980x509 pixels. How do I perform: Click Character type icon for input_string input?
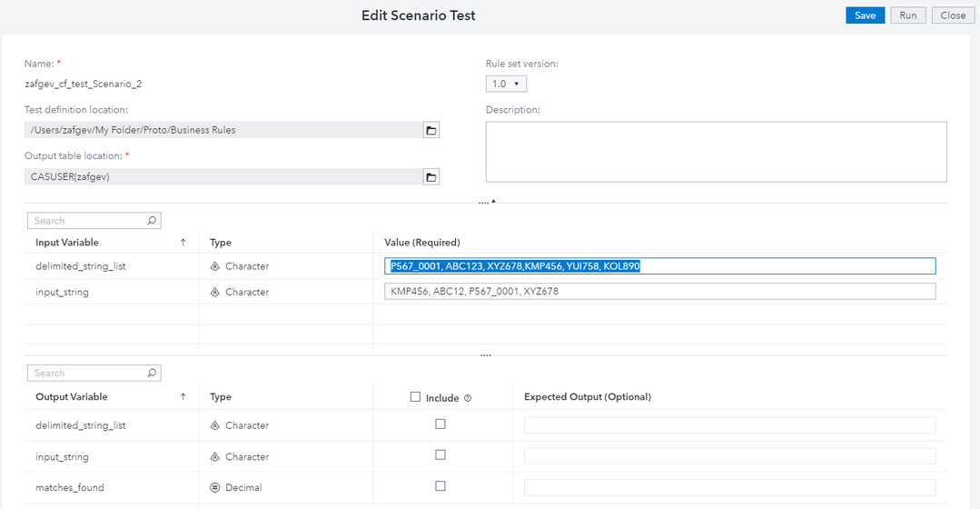pyautogui.click(x=215, y=292)
